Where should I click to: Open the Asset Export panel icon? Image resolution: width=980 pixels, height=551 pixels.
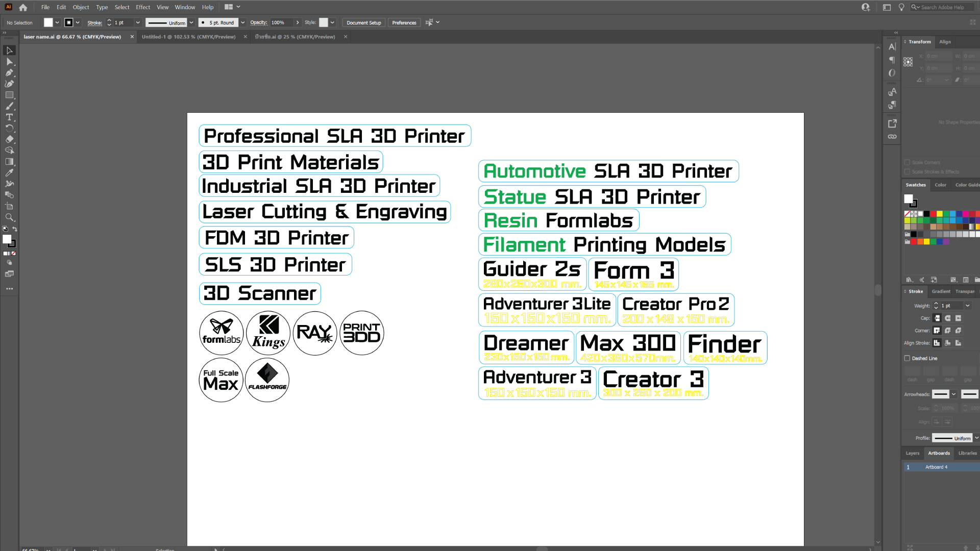tap(892, 123)
